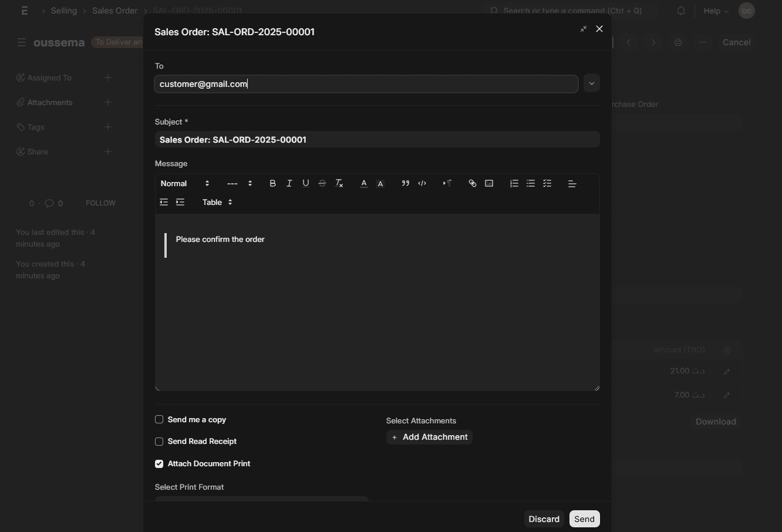The image size is (782, 532).
Task: Click the comments count icon
Action: point(49,203)
